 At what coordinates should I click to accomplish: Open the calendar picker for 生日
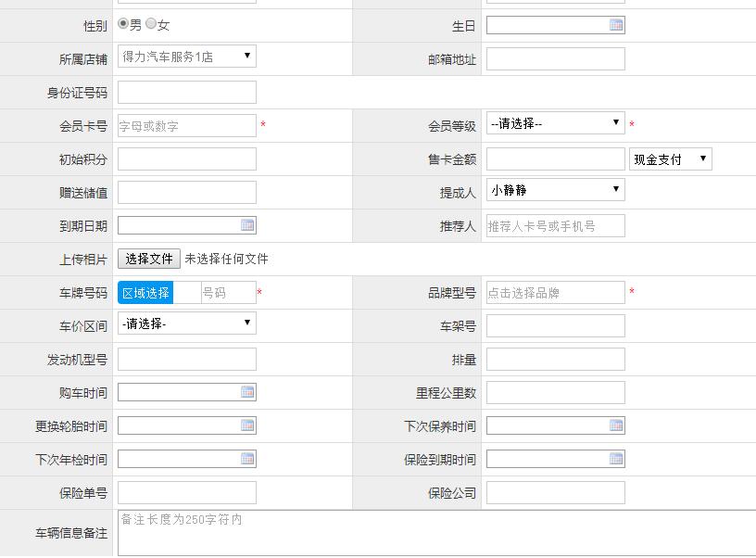point(616,25)
